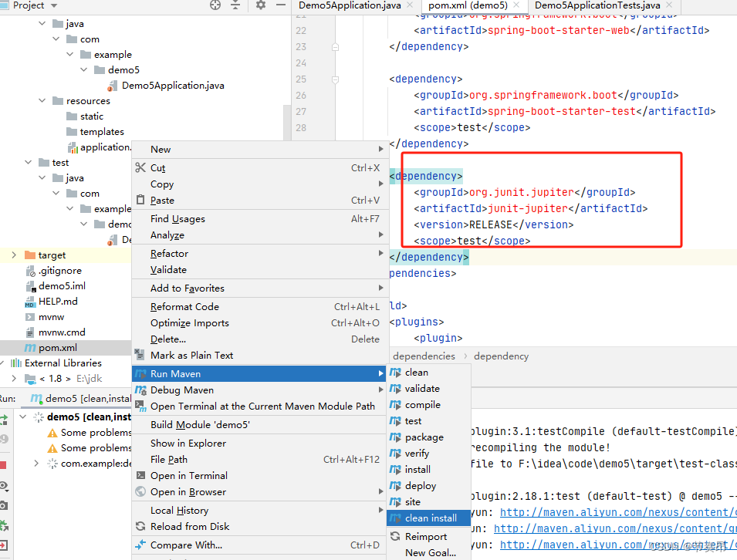Select the .gitignore file

pyautogui.click(x=59, y=271)
